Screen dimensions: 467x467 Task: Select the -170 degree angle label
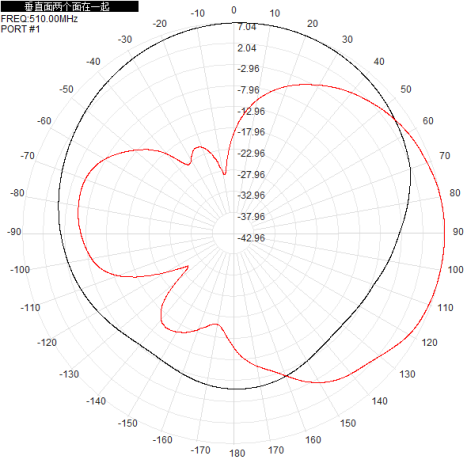[x=201, y=450]
